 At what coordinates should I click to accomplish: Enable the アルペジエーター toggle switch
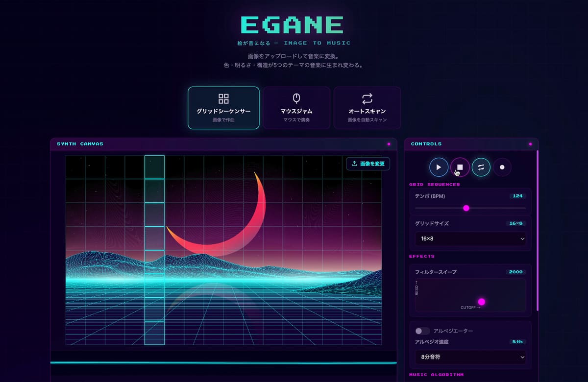point(422,331)
